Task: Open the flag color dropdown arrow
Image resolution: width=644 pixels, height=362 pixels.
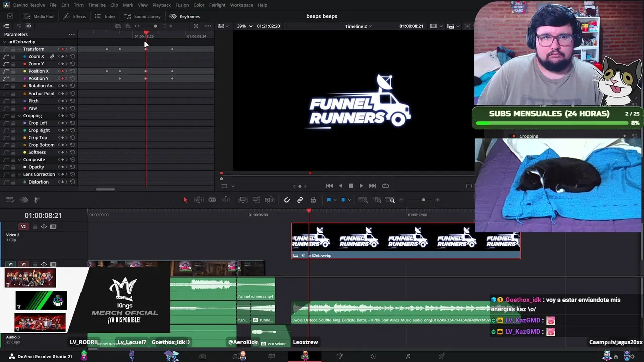Action: (x=335, y=200)
